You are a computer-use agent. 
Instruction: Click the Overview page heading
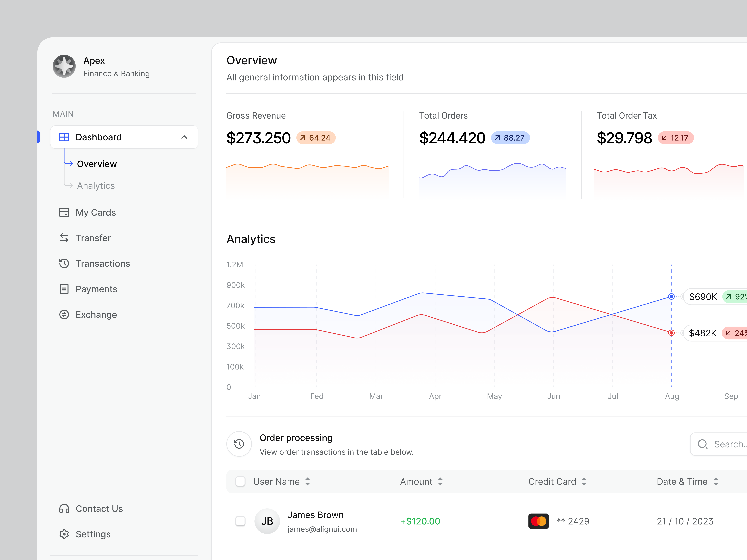(x=252, y=60)
